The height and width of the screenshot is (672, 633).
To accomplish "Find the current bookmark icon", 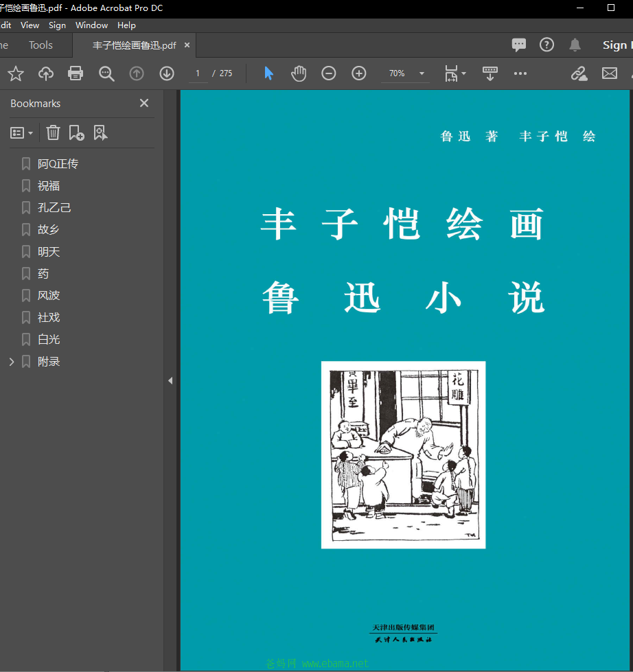I will coord(100,133).
